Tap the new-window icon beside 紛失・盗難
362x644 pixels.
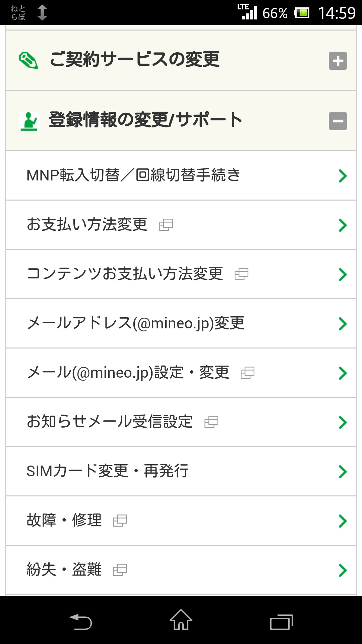point(120,570)
